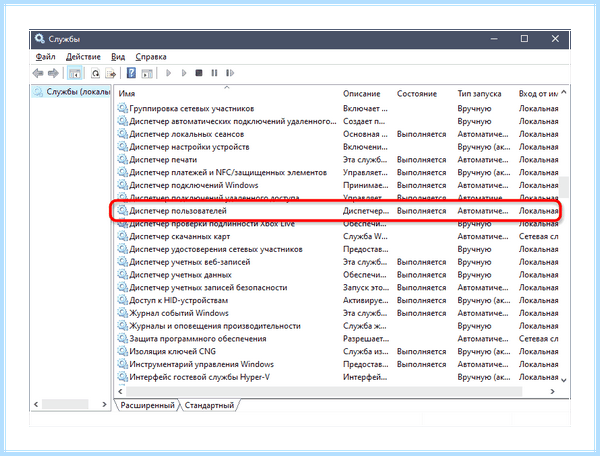Select Диспетчер пользователей service
The height and width of the screenshot is (456, 600).
pyautogui.click(x=338, y=211)
